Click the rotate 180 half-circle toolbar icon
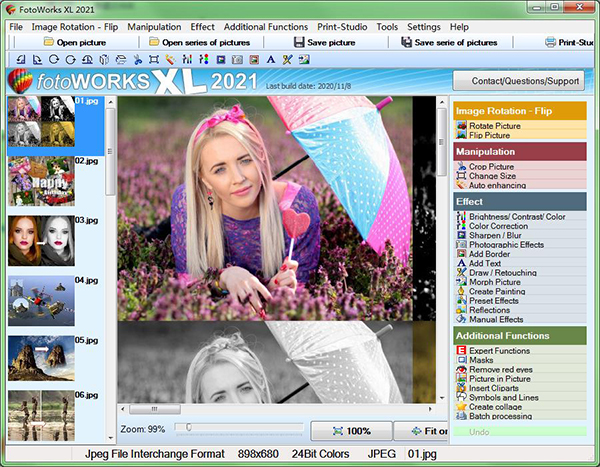 point(87,59)
